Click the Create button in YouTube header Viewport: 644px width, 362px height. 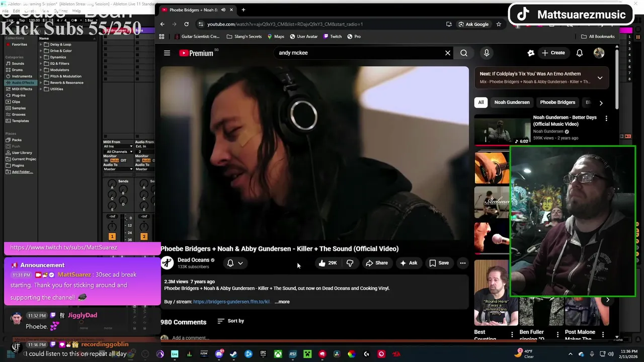click(553, 53)
